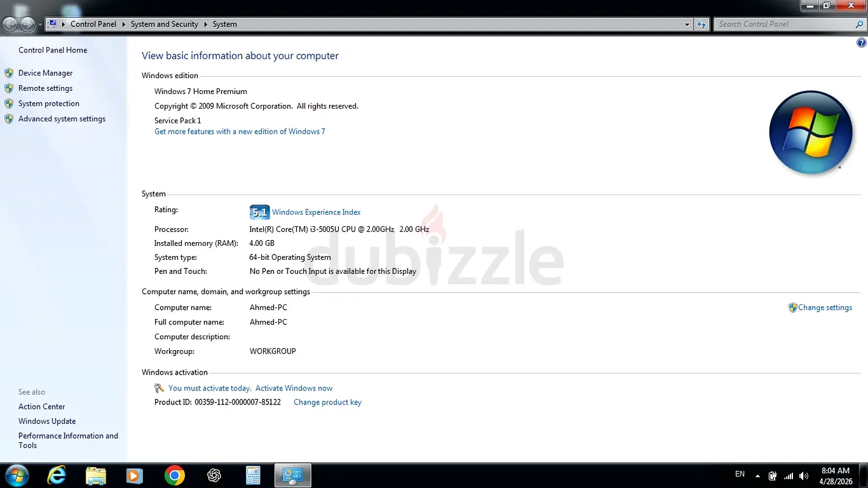Open Advanced system settings
The width and height of the screenshot is (868, 488).
pos(62,119)
